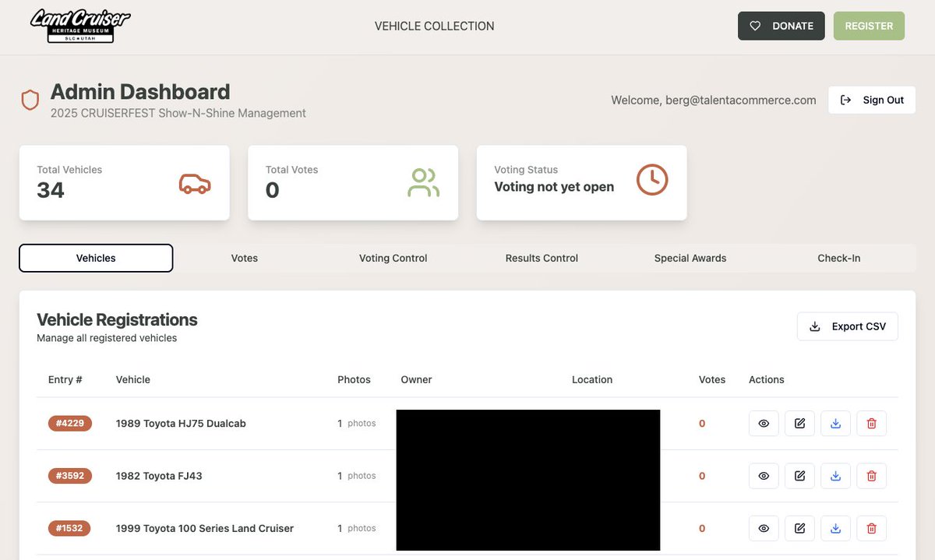Click the Actions column header
This screenshot has width=935, height=560.
(x=767, y=379)
